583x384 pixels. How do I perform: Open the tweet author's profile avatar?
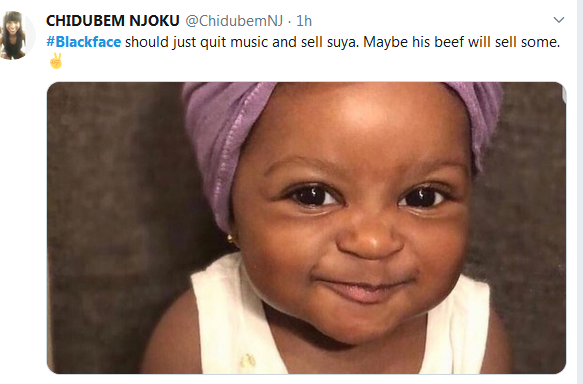tap(17, 35)
